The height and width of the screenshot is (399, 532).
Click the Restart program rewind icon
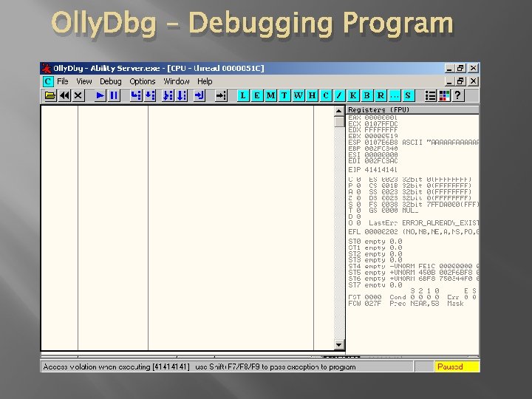[64, 95]
